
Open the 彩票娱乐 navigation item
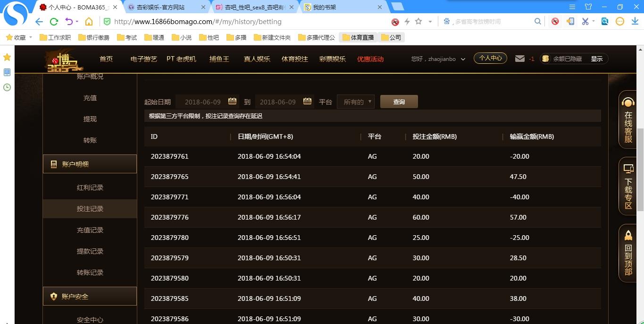333,59
